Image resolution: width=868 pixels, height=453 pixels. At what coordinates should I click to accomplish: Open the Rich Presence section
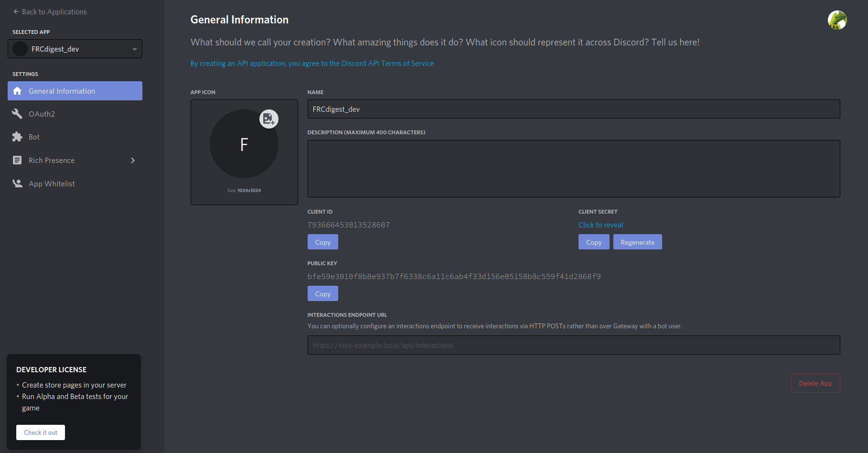tap(75, 160)
